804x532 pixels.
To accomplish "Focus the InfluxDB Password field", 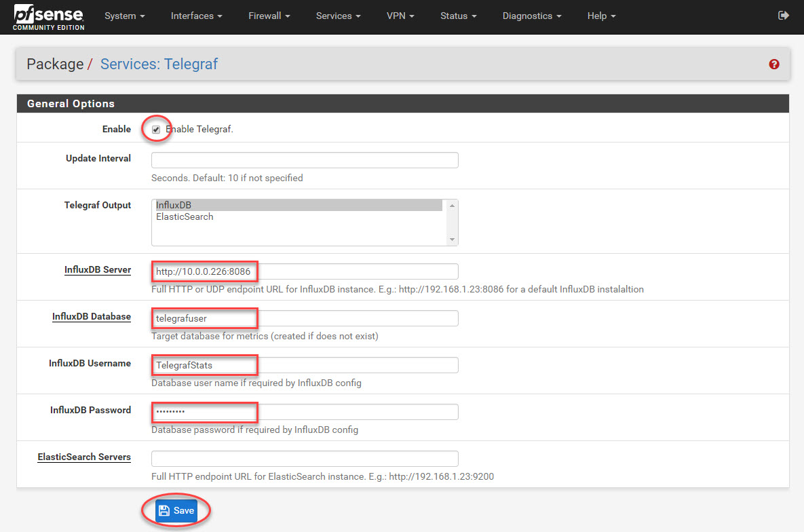I will pyautogui.click(x=305, y=411).
